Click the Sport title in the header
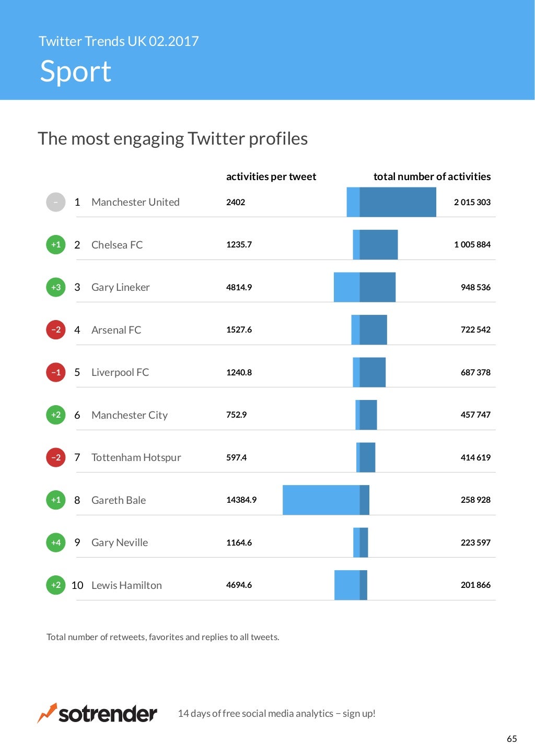The width and height of the screenshot is (535, 756). (76, 72)
